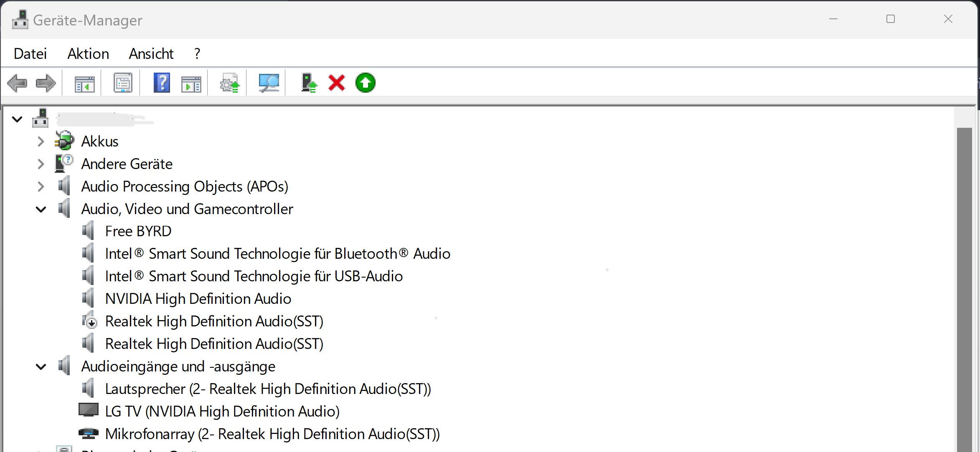The width and height of the screenshot is (980, 452).
Task: Click the blue Help question mark icon
Action: [x=162, y=83]
